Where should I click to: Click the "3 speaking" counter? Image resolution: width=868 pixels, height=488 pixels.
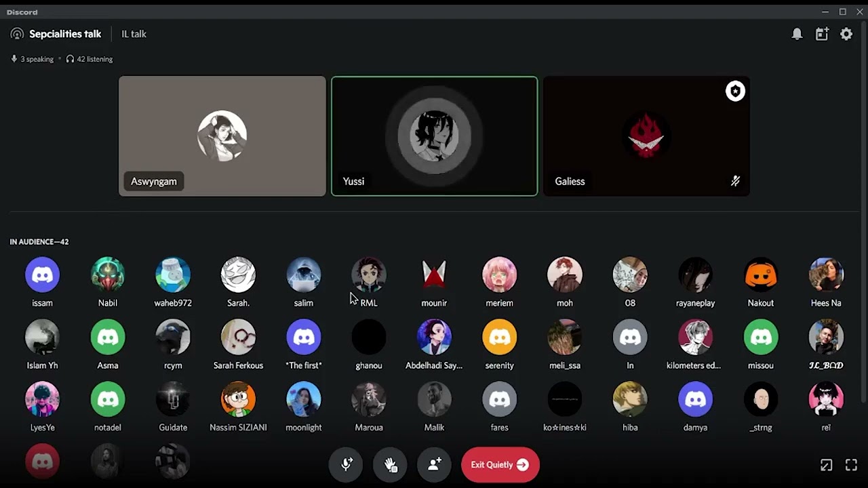coord(32,59)
